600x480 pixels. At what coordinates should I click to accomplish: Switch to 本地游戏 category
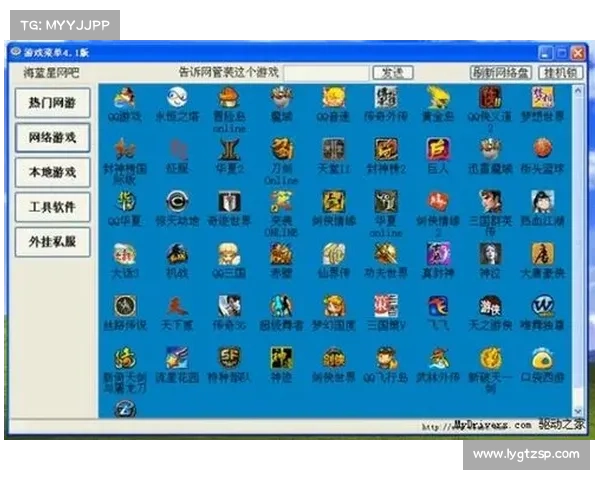52,172
